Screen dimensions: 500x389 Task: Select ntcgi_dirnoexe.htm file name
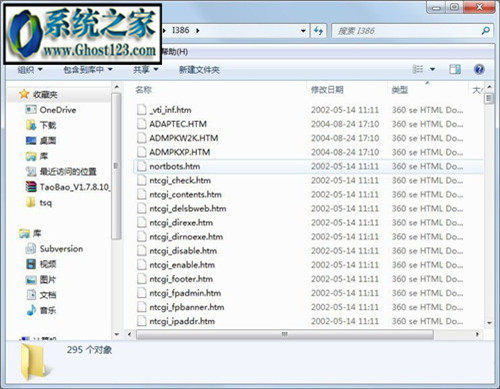pyautogui.click(x=186, y=237)
